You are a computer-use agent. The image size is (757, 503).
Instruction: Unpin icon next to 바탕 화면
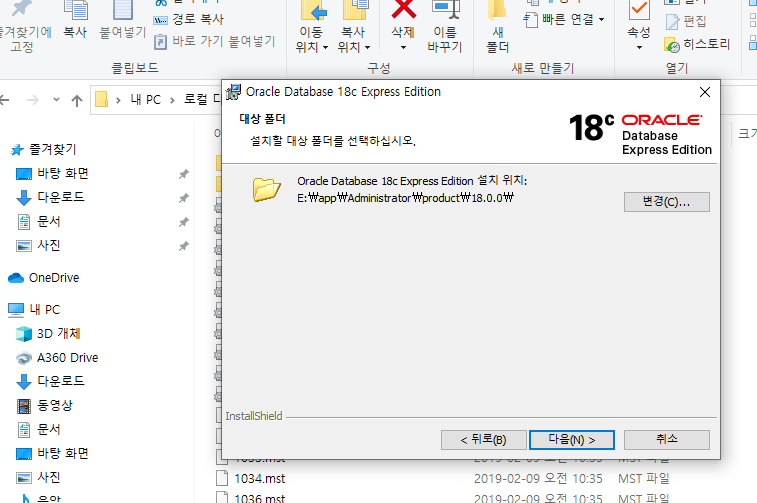pyautogui.click(x=184, y=174)
